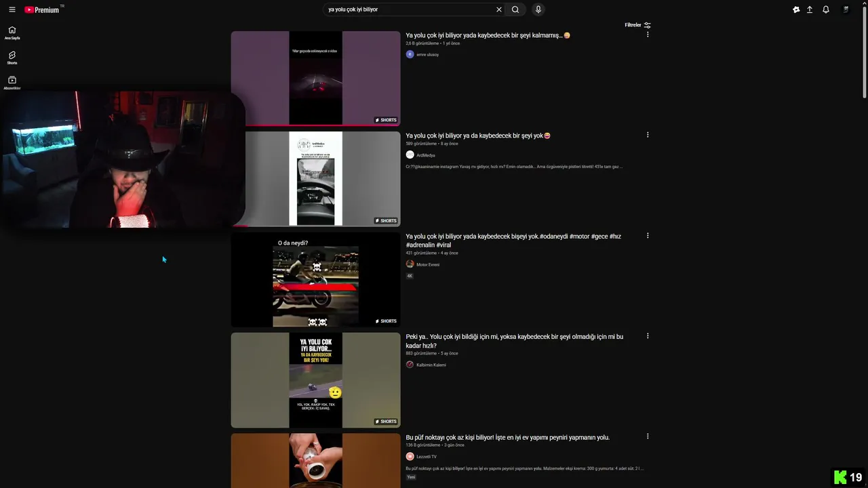Screen dimensions: 868x488
Task: Open Abonelikler in sidebar
Action: pos(12,83)
